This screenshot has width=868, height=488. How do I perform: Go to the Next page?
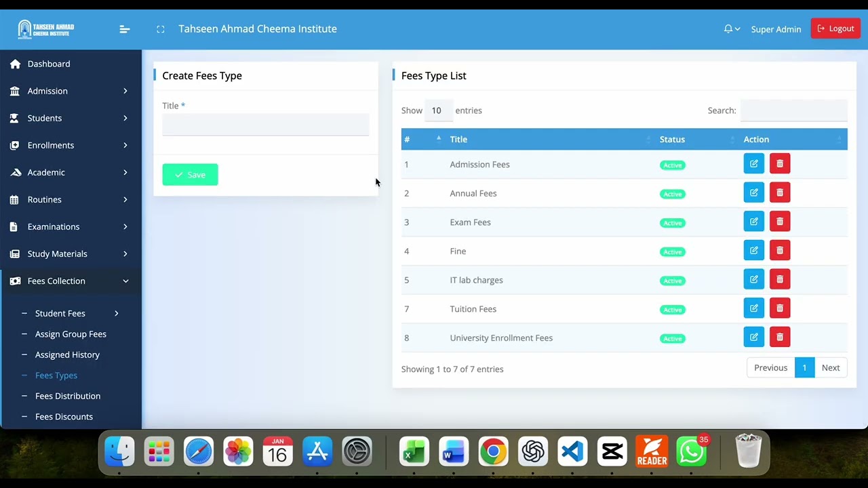[831, 368]
